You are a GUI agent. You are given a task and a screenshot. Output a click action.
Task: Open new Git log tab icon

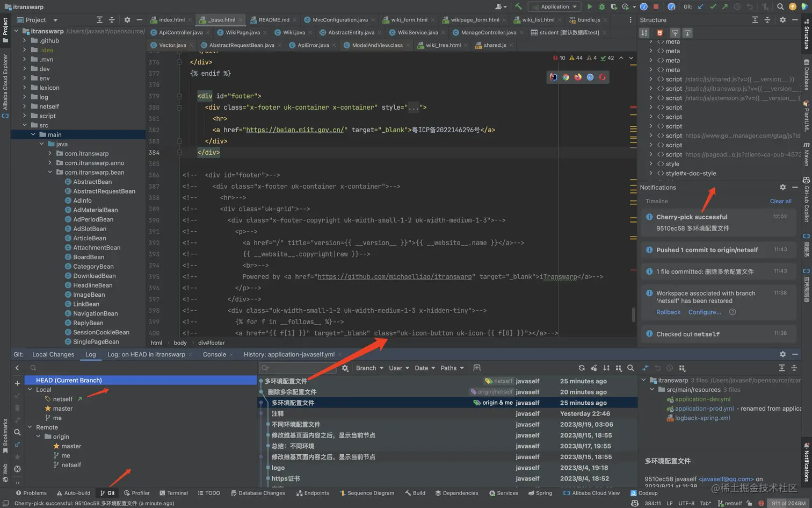click(477, 368)
